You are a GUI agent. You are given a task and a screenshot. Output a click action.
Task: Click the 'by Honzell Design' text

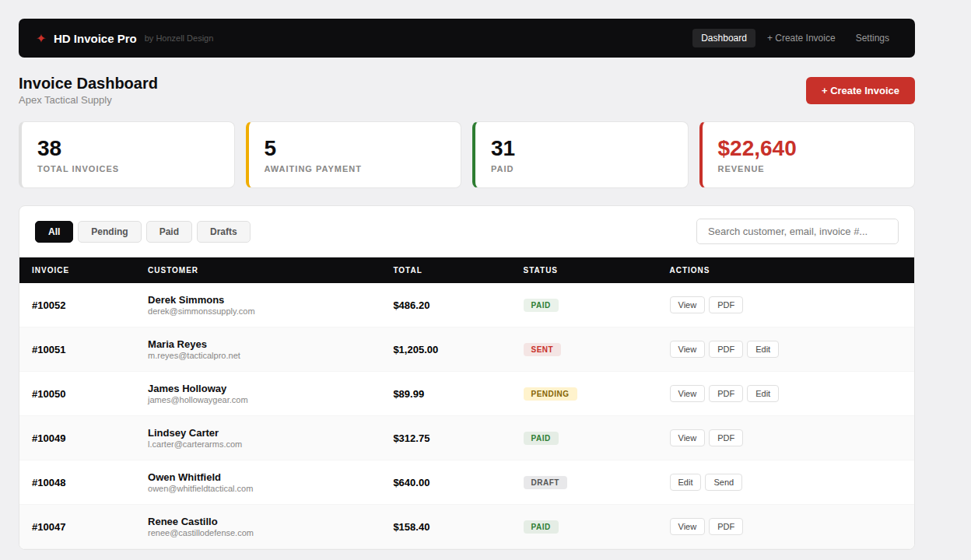click(x=179, y=38)
